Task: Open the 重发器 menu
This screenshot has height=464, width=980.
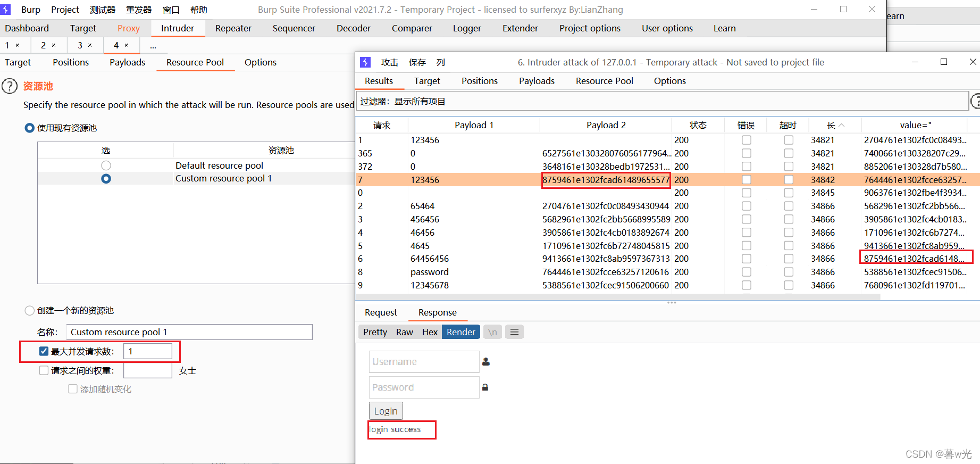Action: pos(139,10)
